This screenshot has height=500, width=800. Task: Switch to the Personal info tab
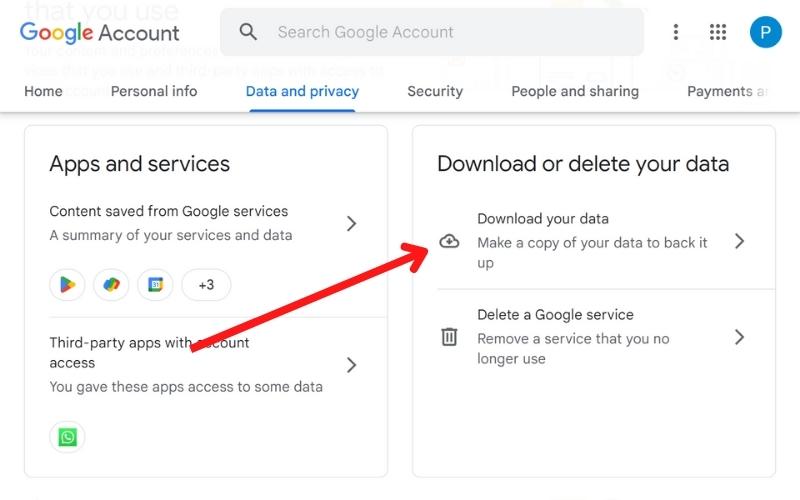coord(154,91)
